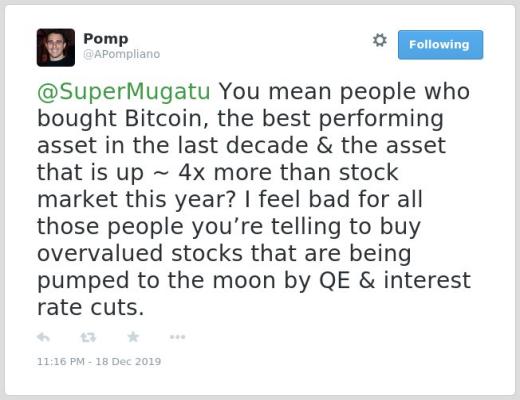The height and width of the screenshot is (400, 520).
Task: Retweet the Bitcoin tweet
Action: (88, 337)
